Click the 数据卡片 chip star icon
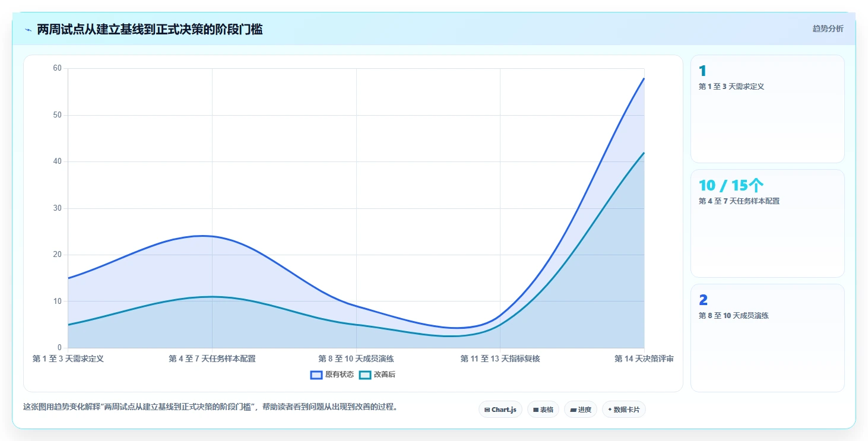The image size is (868, 441). [x=610, y=410]
